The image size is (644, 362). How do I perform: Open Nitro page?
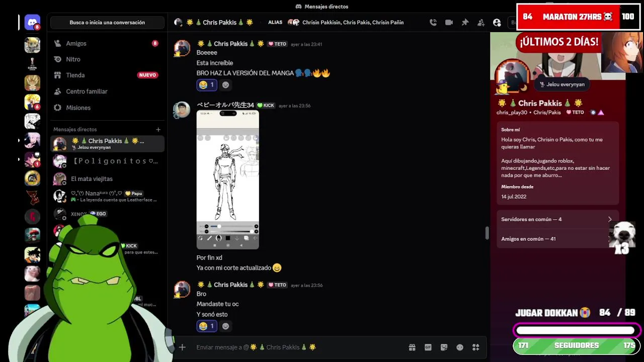click(x=107, y=59)
